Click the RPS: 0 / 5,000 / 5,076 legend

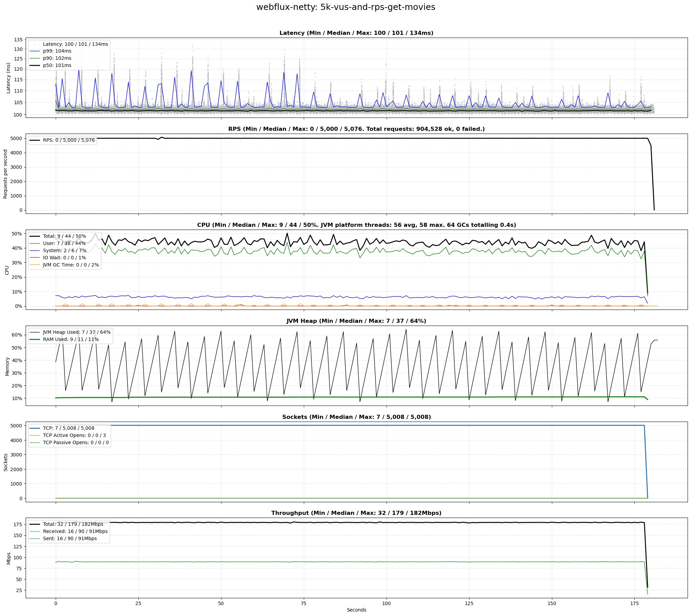(68, 140)
